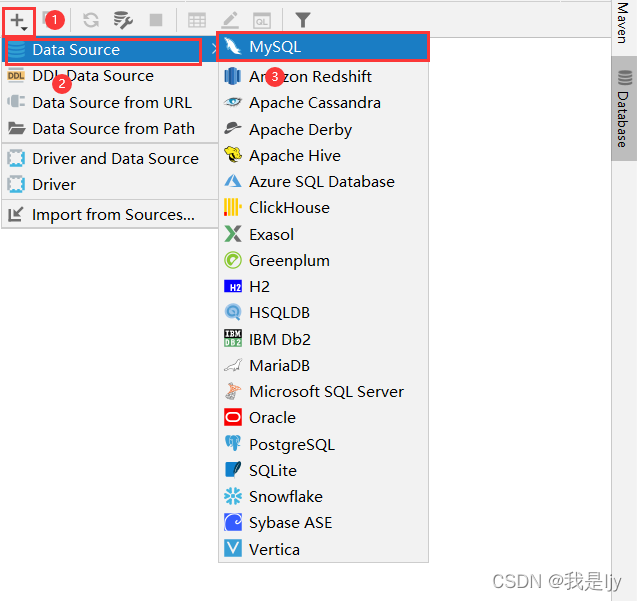Screen dimensions: 637x601
Task: Click the plus New button in toolbar
Action: [x=19, y=21]
